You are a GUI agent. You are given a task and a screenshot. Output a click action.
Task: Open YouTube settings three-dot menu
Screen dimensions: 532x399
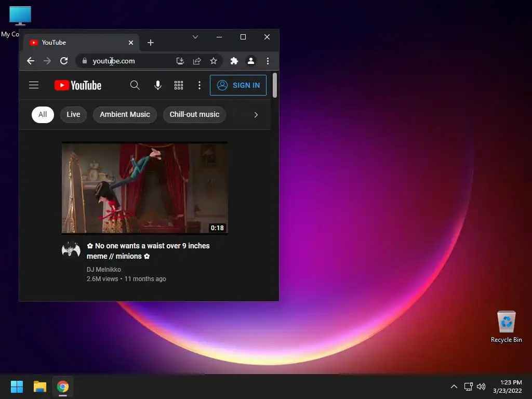coord(199,85)
